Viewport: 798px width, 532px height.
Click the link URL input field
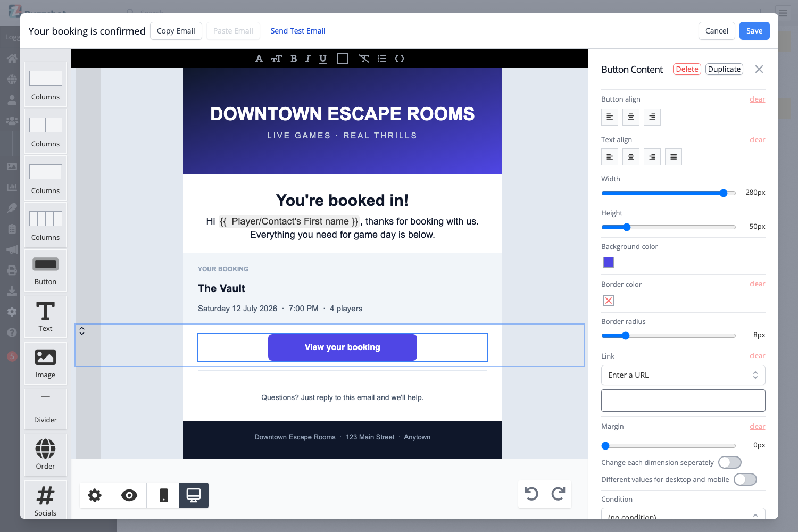[683, 401]
